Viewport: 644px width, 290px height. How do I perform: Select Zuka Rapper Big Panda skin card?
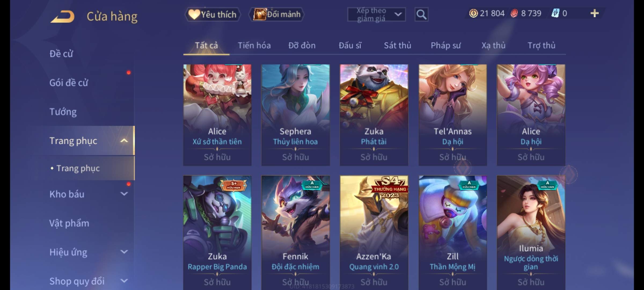217,233
